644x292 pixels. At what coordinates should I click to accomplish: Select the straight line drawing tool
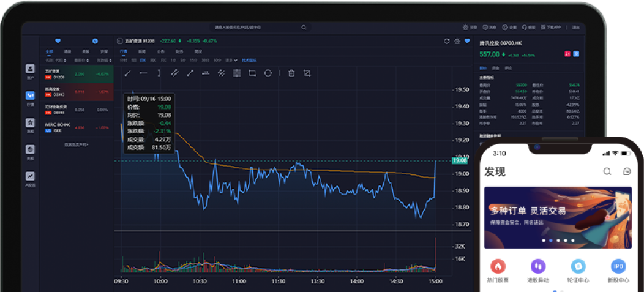pyautogui.click(x=128, y=73)
